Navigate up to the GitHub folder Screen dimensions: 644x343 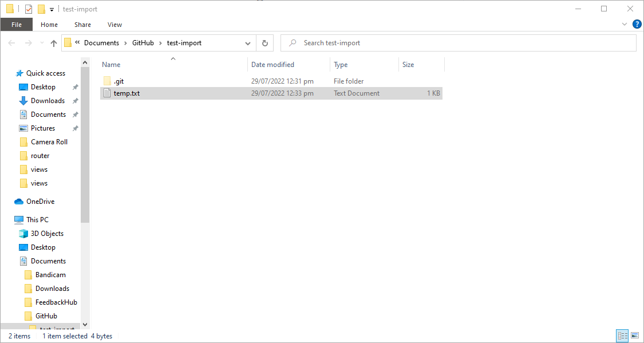pos(143,42)
